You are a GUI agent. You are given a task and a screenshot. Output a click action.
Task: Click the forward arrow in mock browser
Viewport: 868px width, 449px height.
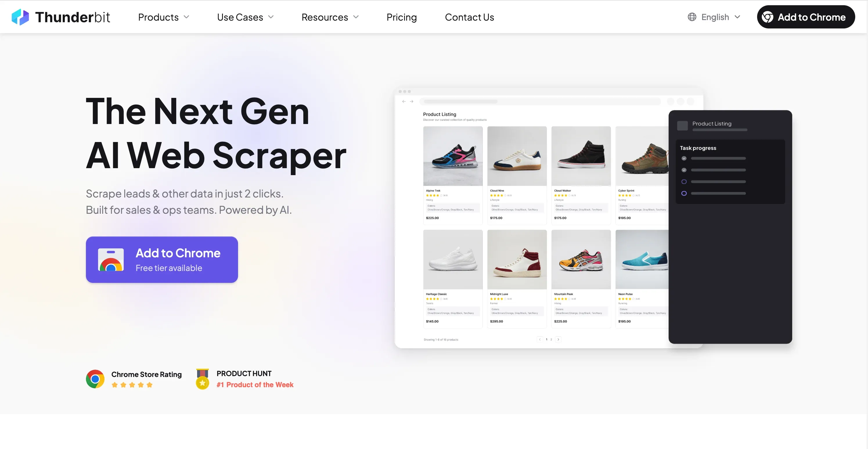point(411,101)
